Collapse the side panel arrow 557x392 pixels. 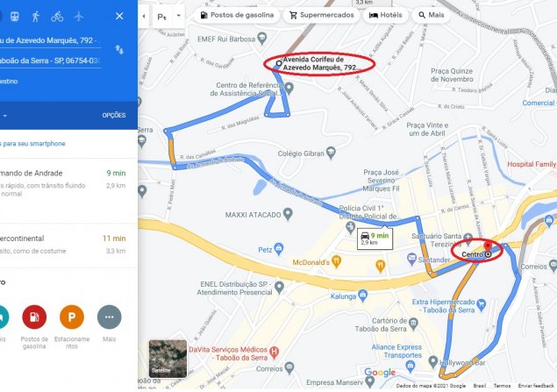(x=144, y=17)
